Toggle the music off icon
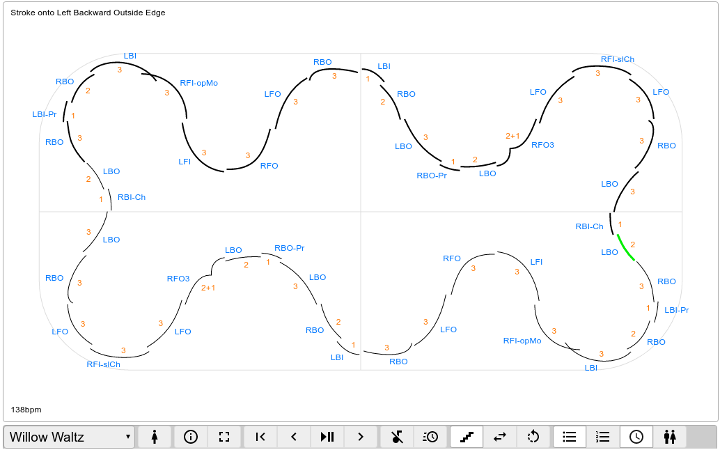The width and height of the screenshot is (720, 450). pyautogui.click(x=397, y=437)
